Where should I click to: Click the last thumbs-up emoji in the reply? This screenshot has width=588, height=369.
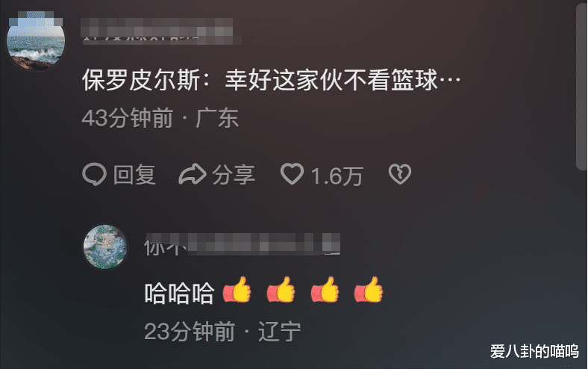pos(369,290)
